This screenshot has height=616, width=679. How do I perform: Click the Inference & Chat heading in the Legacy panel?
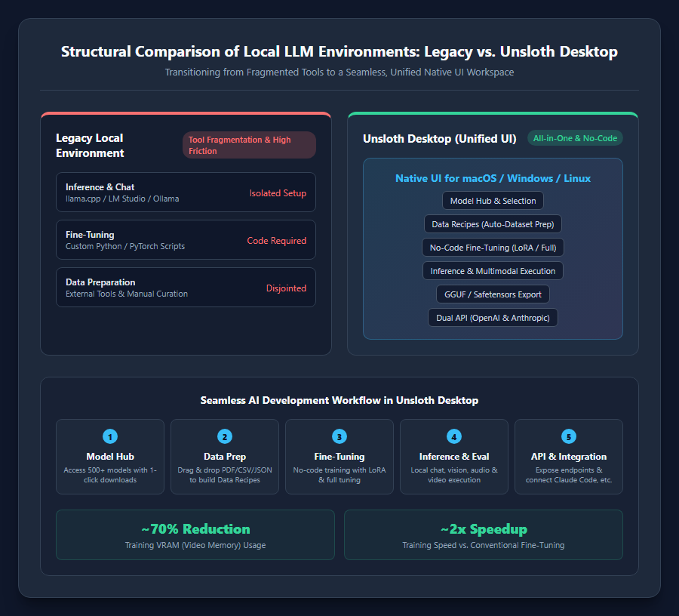100,187
